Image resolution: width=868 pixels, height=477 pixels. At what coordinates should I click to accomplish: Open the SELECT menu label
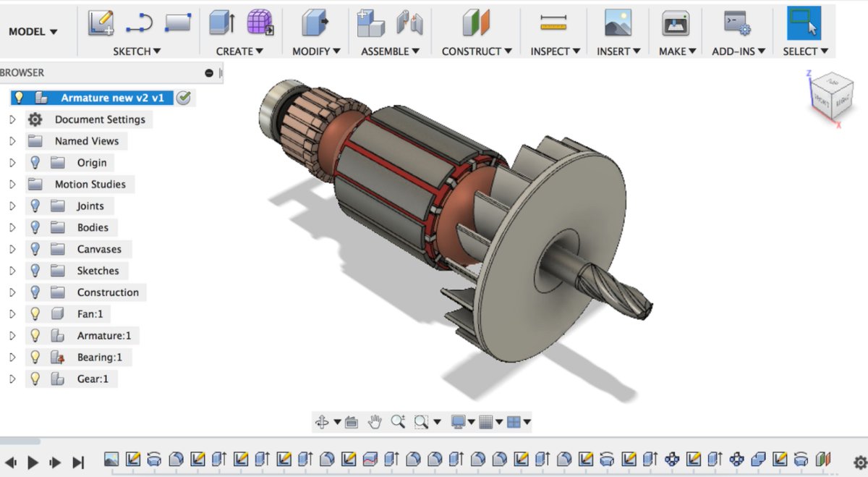(x=805, y=51)
